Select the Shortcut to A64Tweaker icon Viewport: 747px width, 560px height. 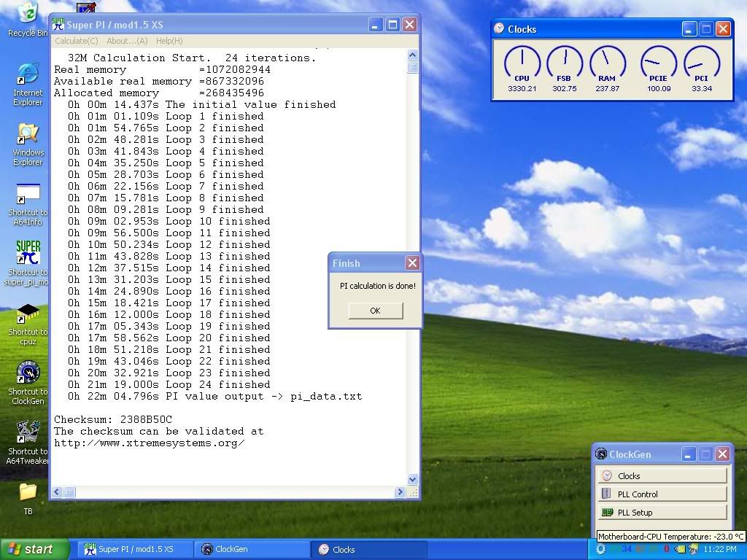[x=28, y=443]
